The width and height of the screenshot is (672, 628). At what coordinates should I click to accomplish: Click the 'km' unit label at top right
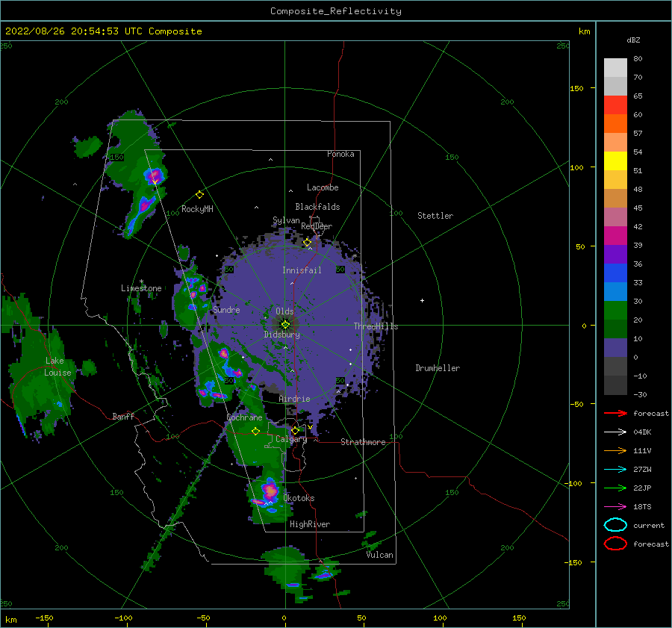(x=584, y=31)
